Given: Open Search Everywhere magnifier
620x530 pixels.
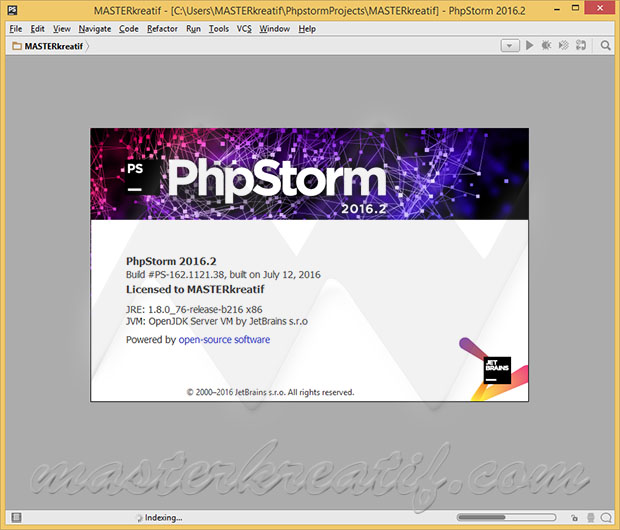Looking at the screenshot, I should click(x=605, y=45).
